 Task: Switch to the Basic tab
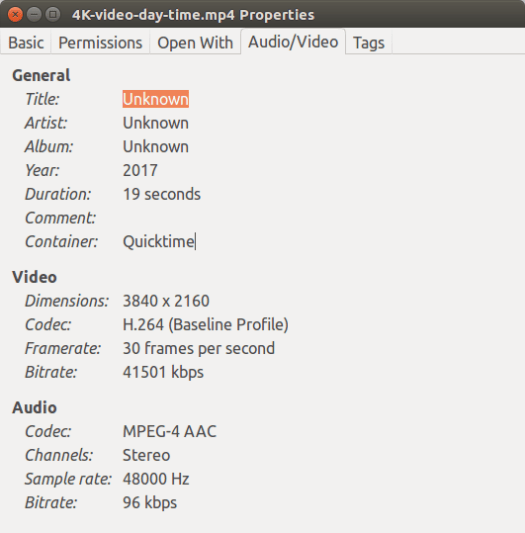pyautogui.click(x=26, y=42)
